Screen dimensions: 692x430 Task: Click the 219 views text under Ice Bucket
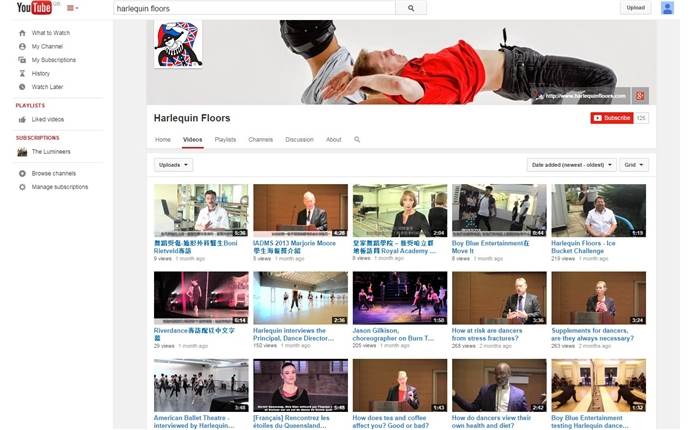563,259
